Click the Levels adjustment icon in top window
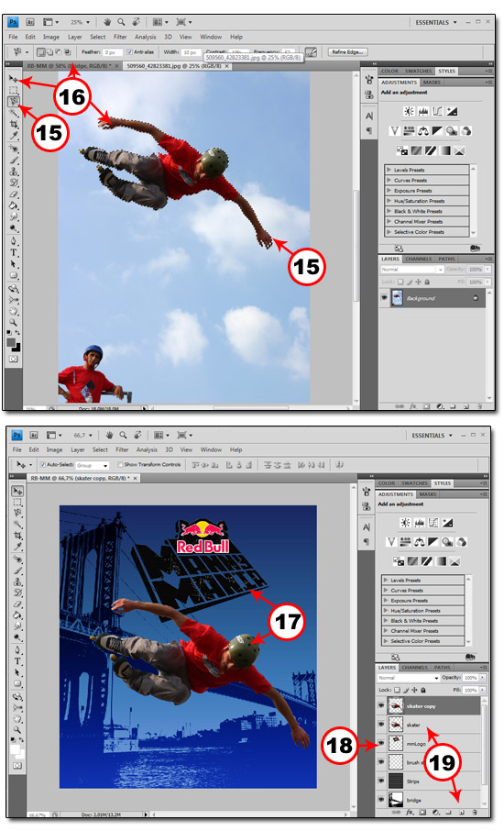Image resolution: width=504 pixels, height=831 pixels. [423, 111]
